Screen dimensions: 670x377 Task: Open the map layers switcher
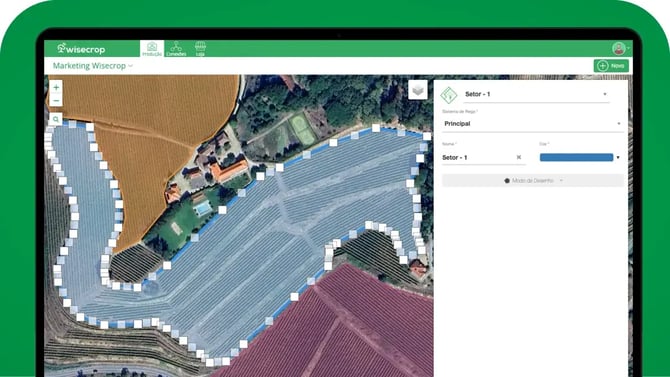click(x=417, y=90)
